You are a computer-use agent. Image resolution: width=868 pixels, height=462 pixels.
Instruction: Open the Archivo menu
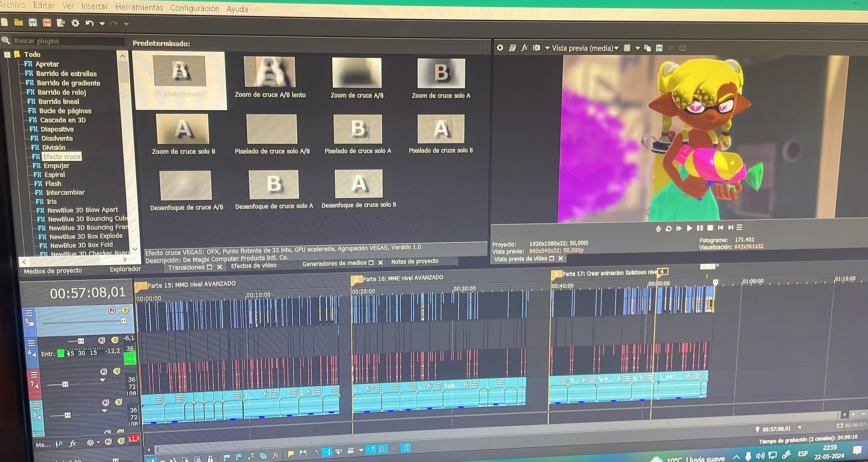(x=12, y=5)
